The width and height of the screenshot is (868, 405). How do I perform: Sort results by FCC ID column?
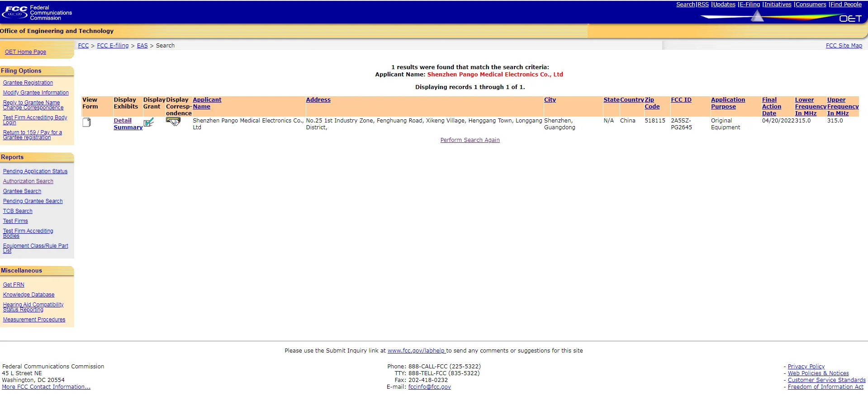(x=681, y=100)
